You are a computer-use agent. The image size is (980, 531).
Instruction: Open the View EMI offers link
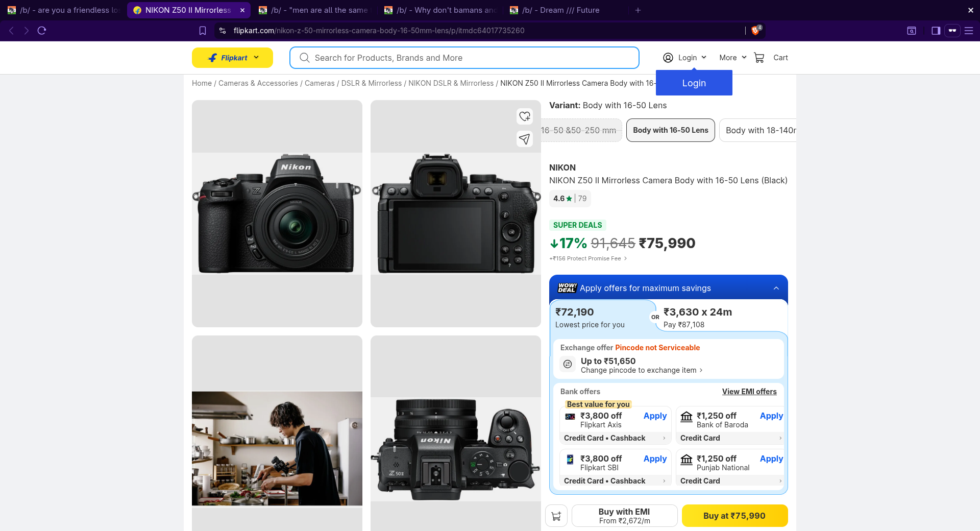749,392
